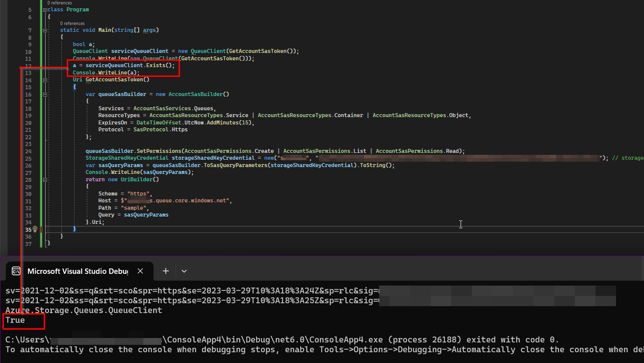The image size is (644, 363).
Task: Open '0 references' above class Program
Action: [x=59, y=3]
